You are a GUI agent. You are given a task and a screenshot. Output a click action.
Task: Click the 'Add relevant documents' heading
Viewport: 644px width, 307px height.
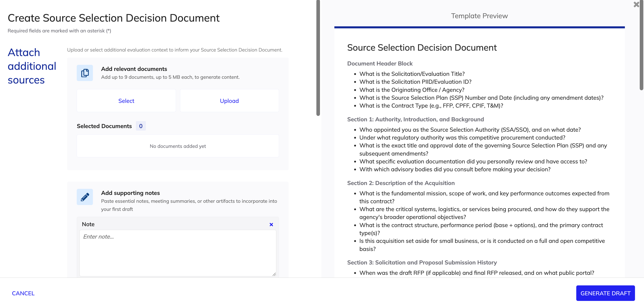(x=134, y=69)
